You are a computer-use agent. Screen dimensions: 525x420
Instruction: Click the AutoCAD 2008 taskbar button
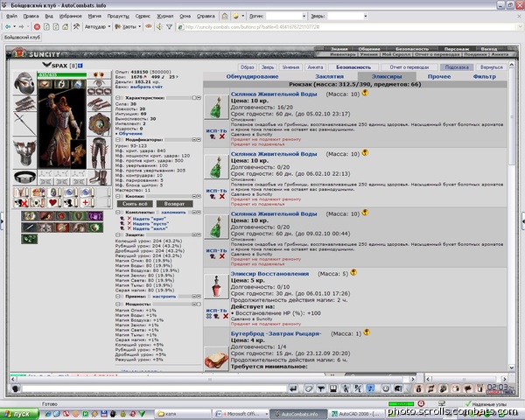pos(356,414)
